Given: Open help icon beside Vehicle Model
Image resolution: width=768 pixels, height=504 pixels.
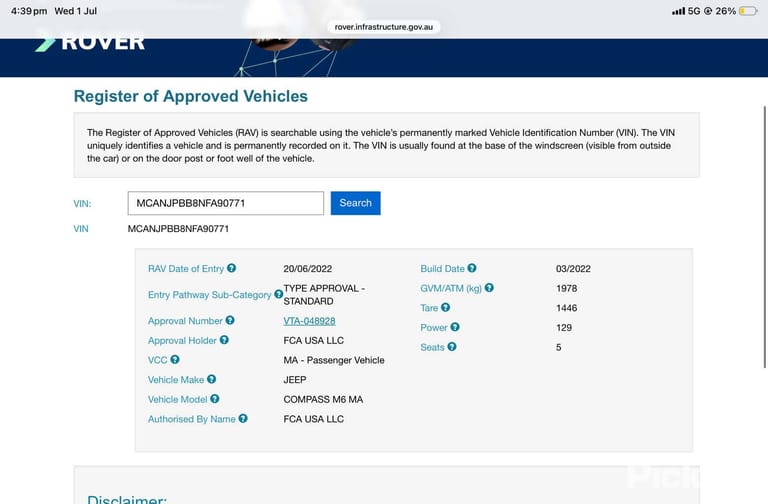Looking at the screenshot, I should pyautogui.click(x=215, y=399).
